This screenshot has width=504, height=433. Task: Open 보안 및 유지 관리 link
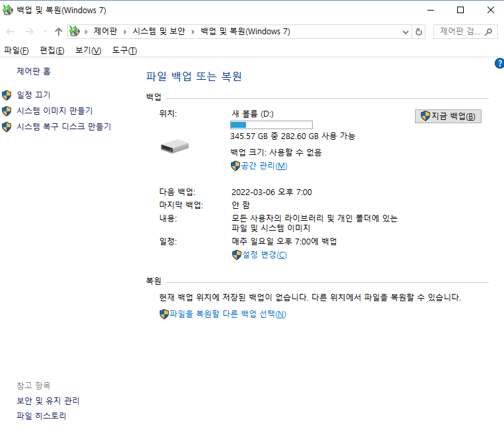point(48,401)
